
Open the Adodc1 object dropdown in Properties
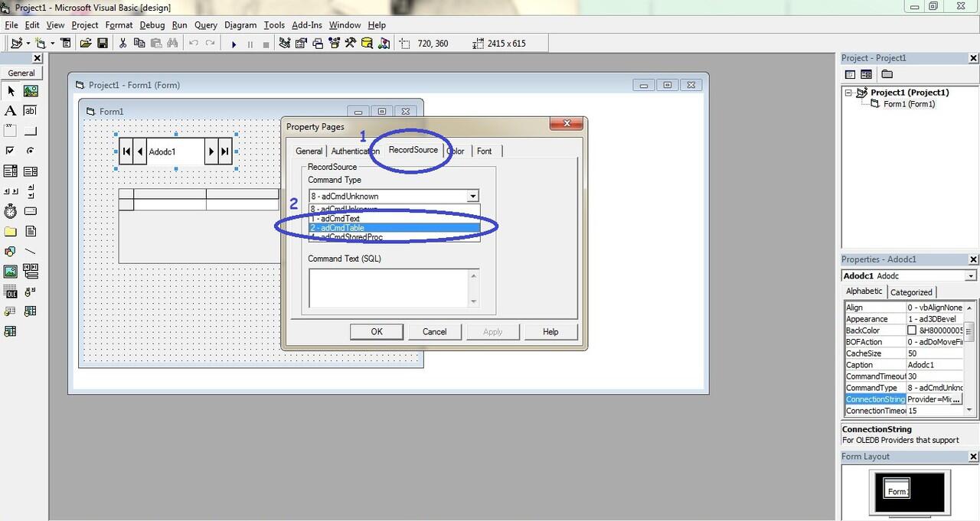(x=971, y=276)
